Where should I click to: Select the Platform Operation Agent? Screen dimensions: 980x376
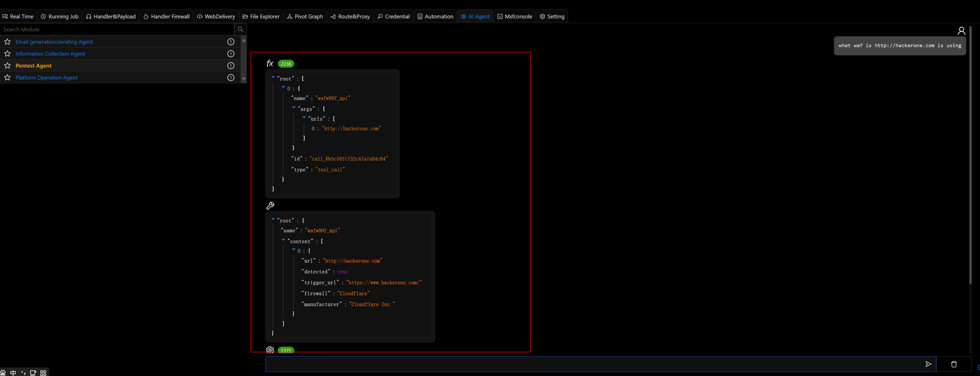[46, 78]
